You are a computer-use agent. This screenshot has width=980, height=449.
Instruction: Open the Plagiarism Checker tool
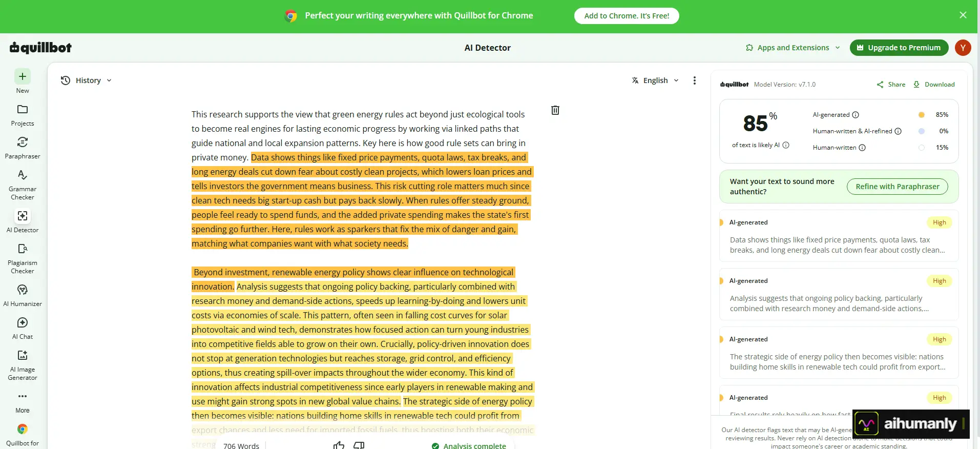click(23, 258)
